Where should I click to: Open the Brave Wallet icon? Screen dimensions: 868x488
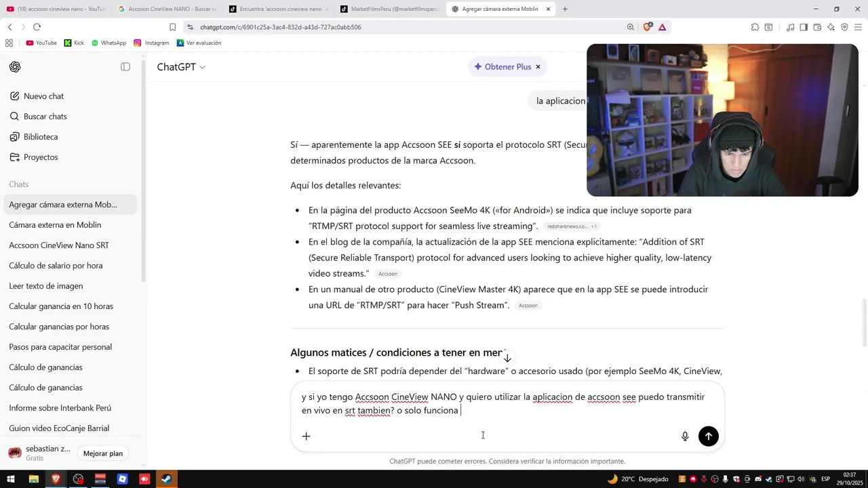point(817,27)
